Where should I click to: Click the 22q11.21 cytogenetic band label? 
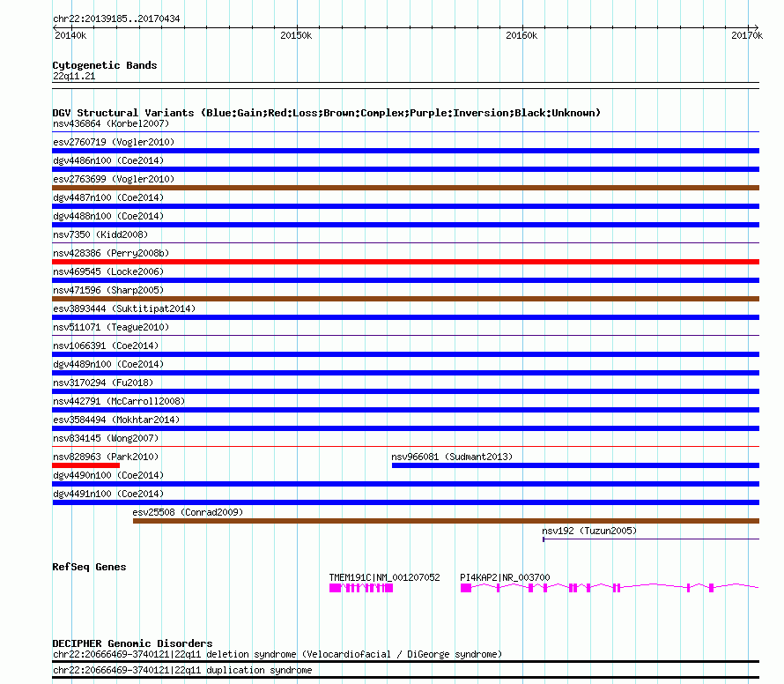tap(74, 76)
